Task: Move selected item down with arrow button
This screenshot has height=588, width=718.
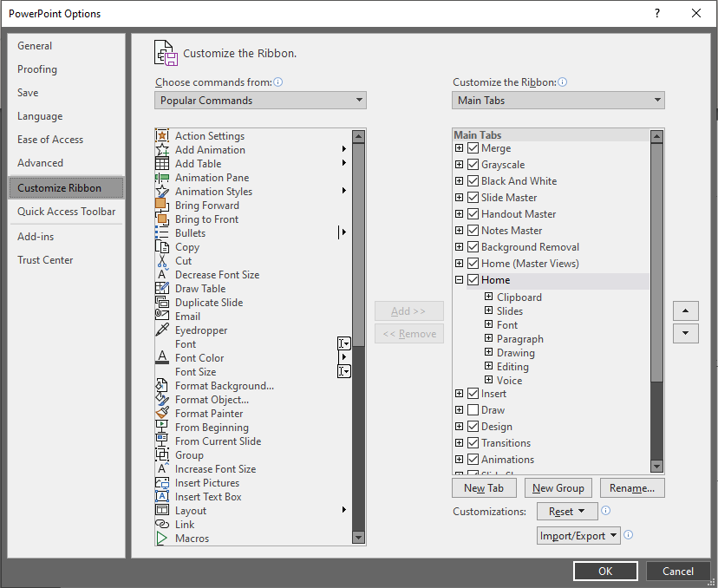Action: (x=686, y=333)
